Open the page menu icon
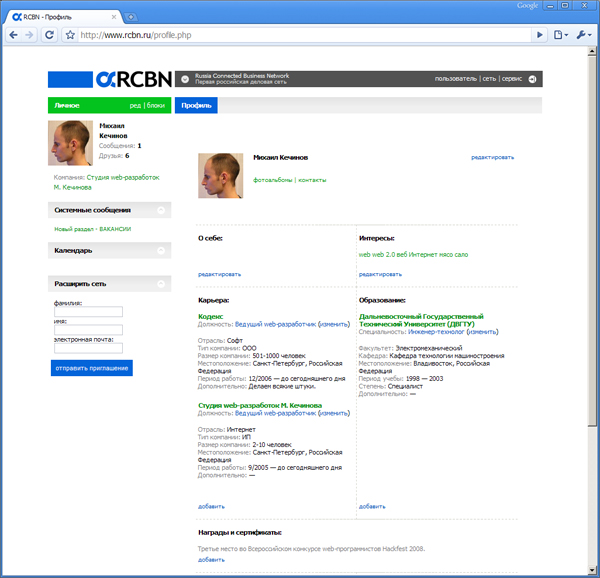 (x=561, y=35)
